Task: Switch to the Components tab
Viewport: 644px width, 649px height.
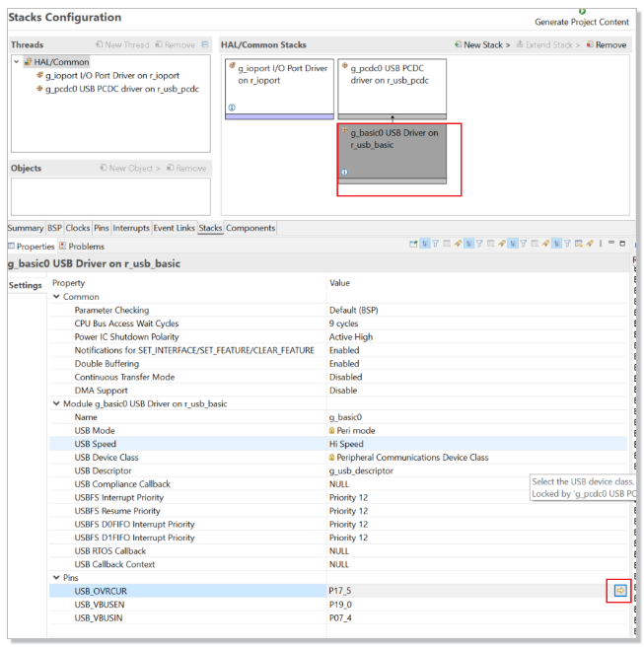Action: pos(250,228)
